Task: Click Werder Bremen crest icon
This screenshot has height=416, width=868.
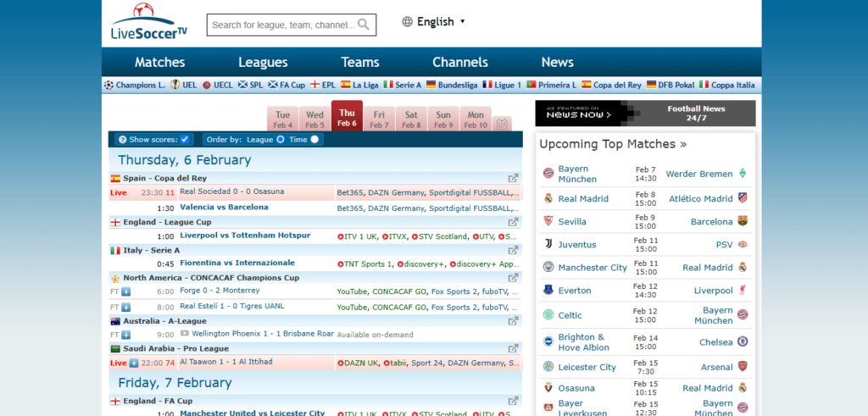Action: [743, 174]
